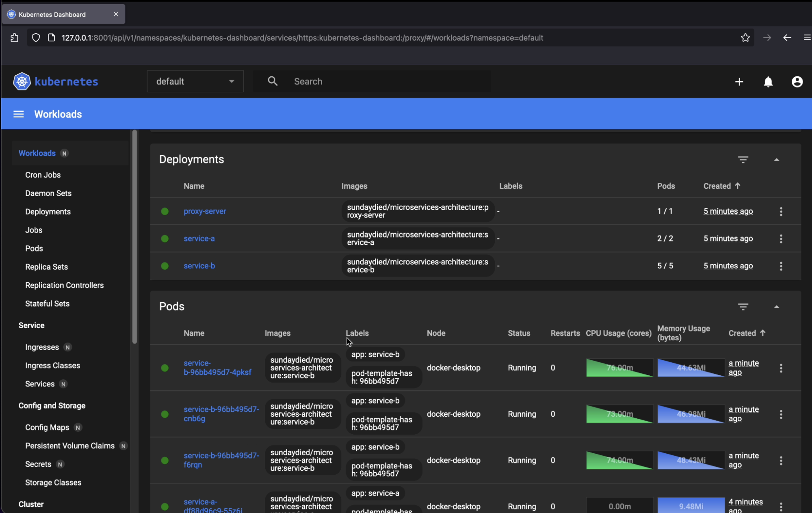The image size is (812, 513).
Task: Open Jobs in the sidebar
Action: [x=34, y=230]
